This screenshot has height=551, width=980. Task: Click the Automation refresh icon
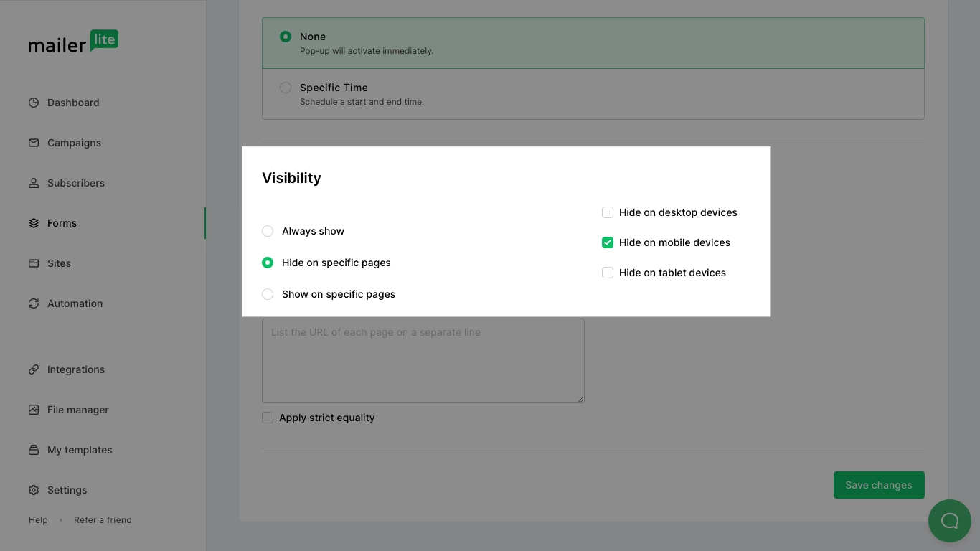34,303
